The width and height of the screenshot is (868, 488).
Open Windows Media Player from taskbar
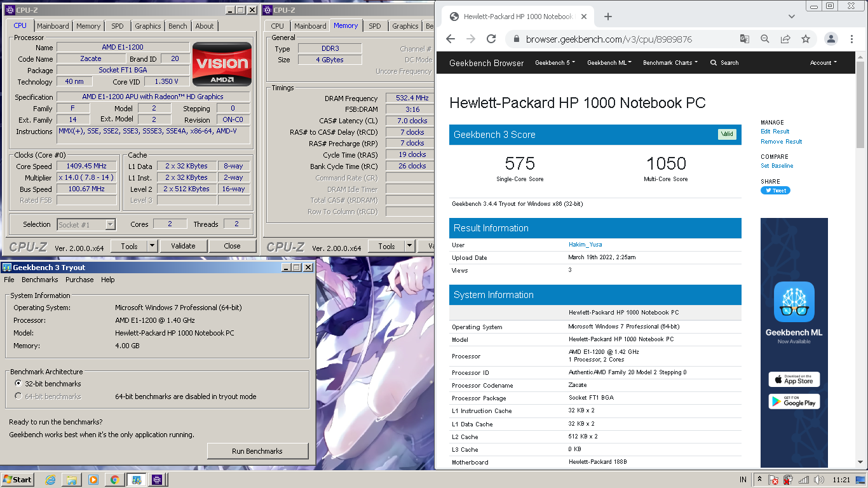[x=93, y=480]
